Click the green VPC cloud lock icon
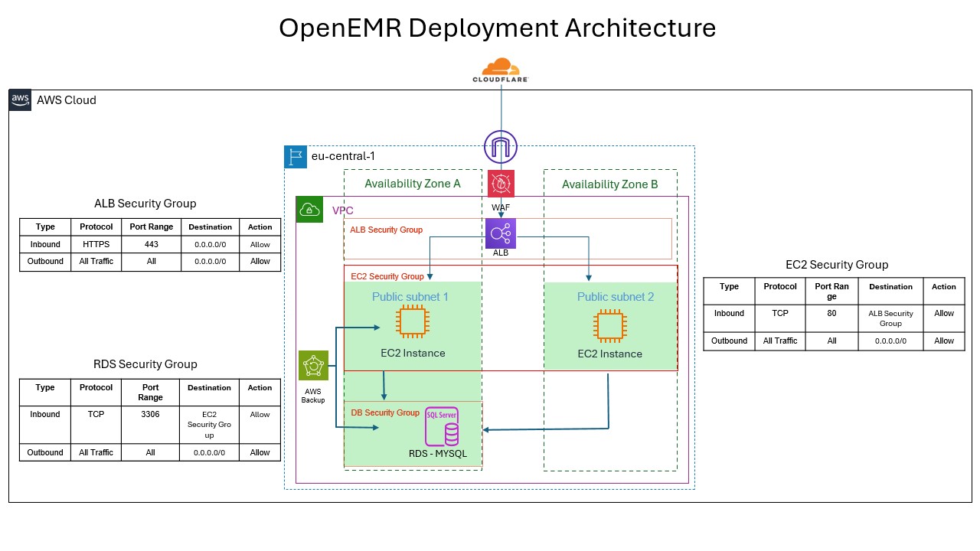This screenshot has width=980, height=551. coord(310,210)
